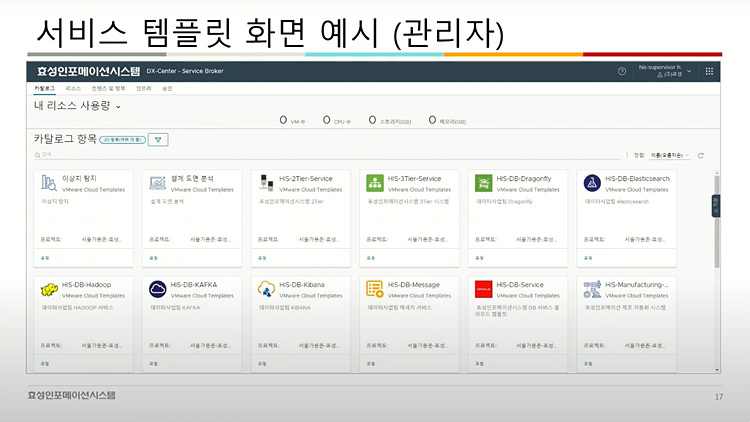Open the 정렬 sort order dropdown
The image size is (750, 422).
point(670,155)
